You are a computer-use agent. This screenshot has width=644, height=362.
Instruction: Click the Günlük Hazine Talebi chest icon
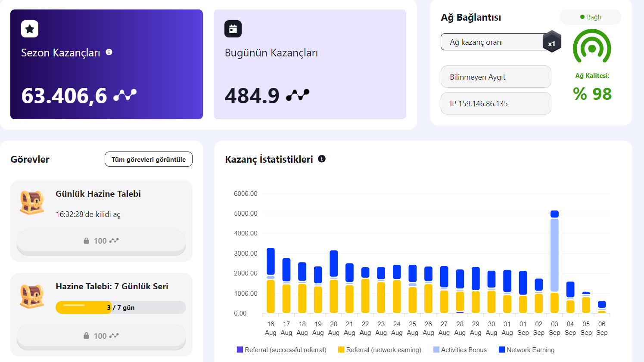coord(32,202)
